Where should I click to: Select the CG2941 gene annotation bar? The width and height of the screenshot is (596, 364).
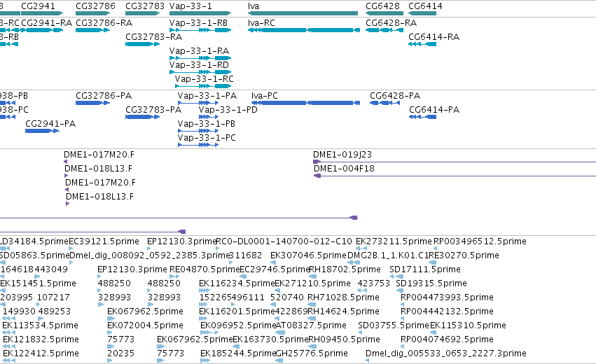coord(42,13)
